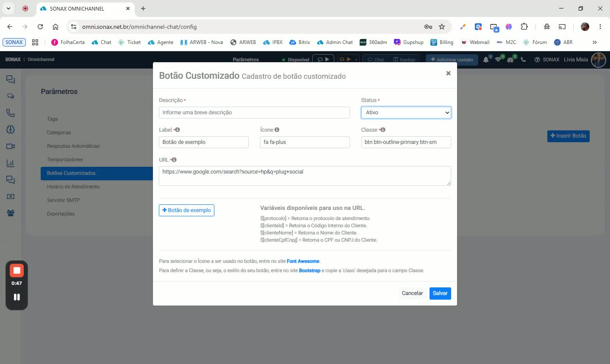Click the Cancelar button
Viewport: 610px width, 364px height.
tap(412, 293)
